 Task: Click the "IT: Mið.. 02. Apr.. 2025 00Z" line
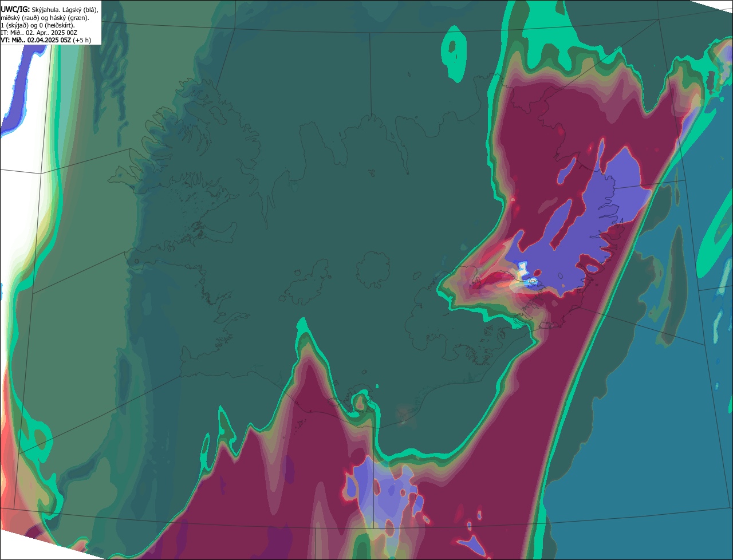[39, 33]
